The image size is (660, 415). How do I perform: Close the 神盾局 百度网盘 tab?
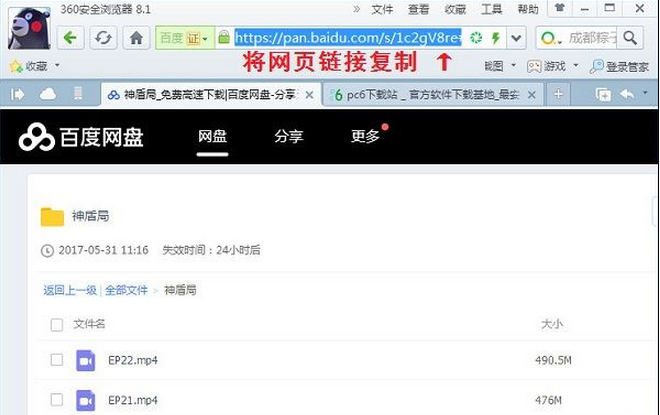pos(309,95)
